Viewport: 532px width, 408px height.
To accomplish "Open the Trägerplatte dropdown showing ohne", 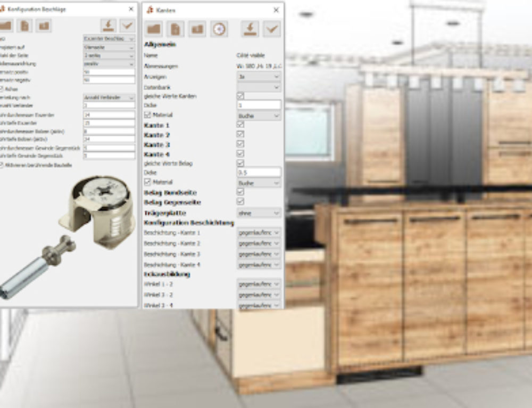I will pyautogui.click(x=259, y=213).
